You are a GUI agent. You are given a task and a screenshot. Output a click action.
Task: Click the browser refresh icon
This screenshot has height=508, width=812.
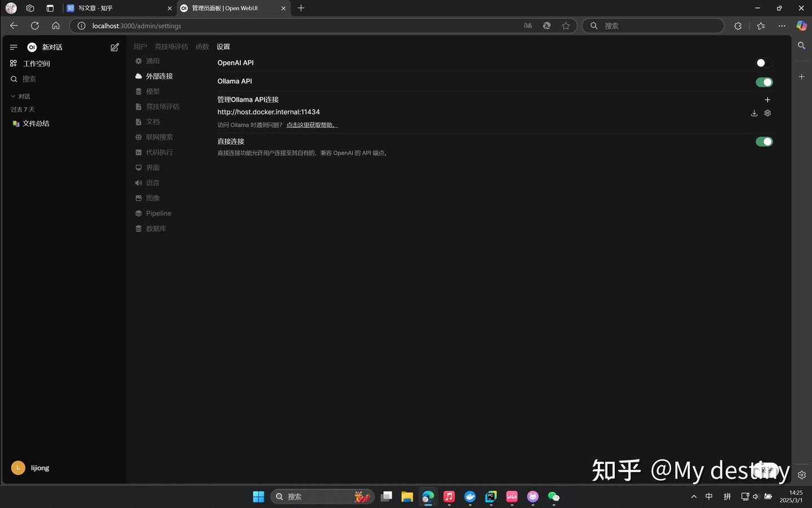click(x=35, y=26)
